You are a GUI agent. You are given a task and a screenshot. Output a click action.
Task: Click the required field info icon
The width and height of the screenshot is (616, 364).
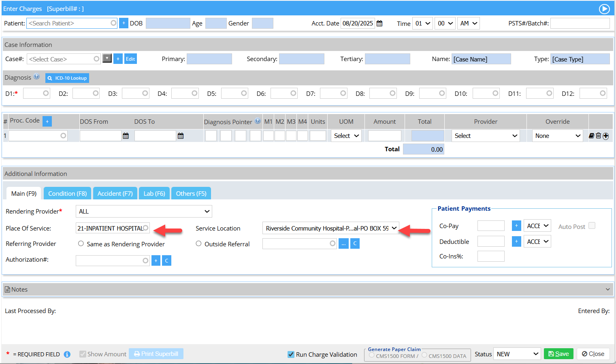(67, 354)
